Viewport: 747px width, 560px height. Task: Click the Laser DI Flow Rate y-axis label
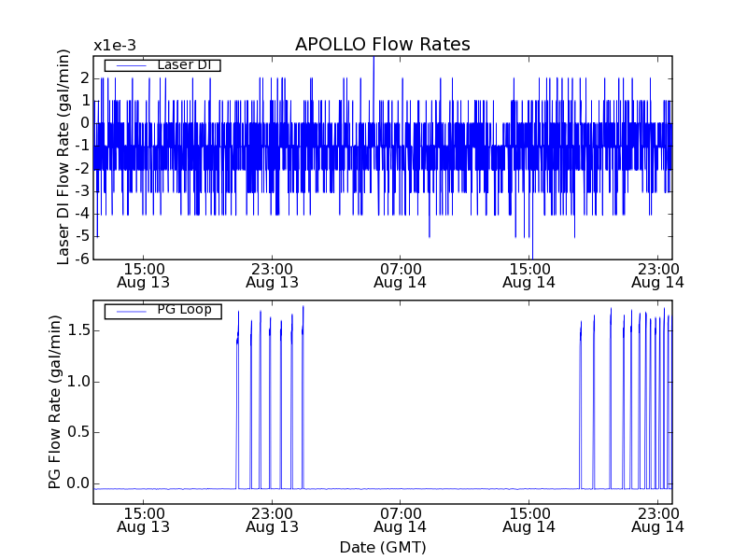pyautogui.click(x=63, y=157)
